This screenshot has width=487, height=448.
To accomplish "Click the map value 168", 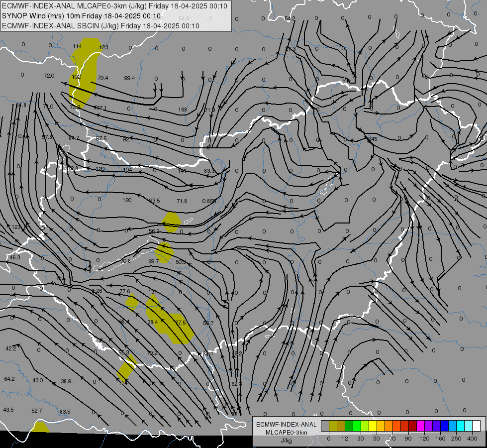I will point(183,110).
